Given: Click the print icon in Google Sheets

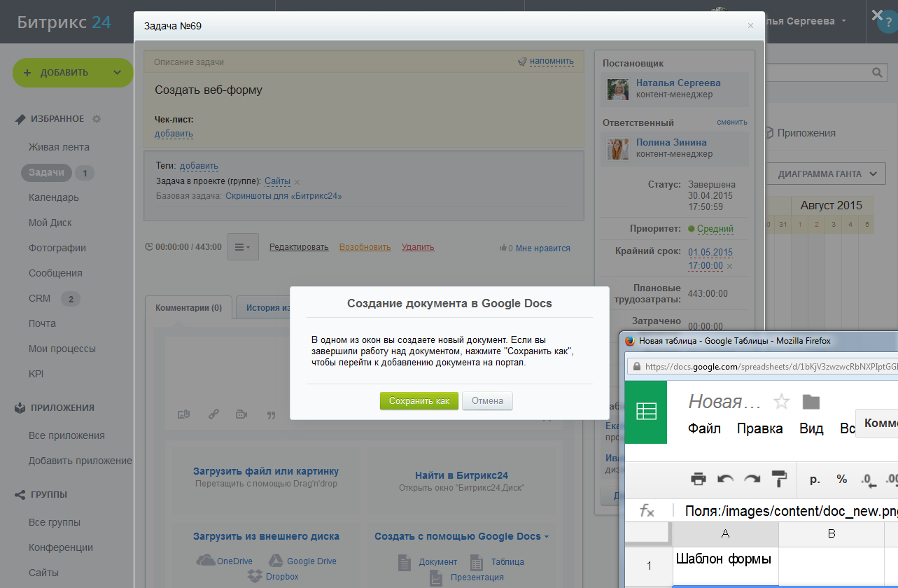Looking at the screenshot, I should [698, 479].
